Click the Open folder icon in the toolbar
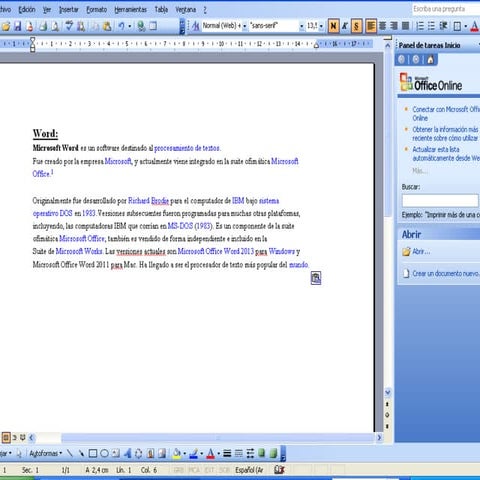 coord(6,26)
